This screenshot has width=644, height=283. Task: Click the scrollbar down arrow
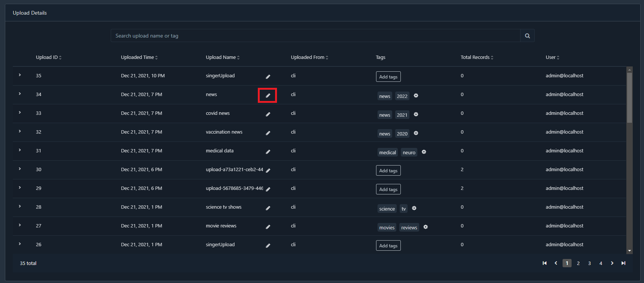click(629, 251)
